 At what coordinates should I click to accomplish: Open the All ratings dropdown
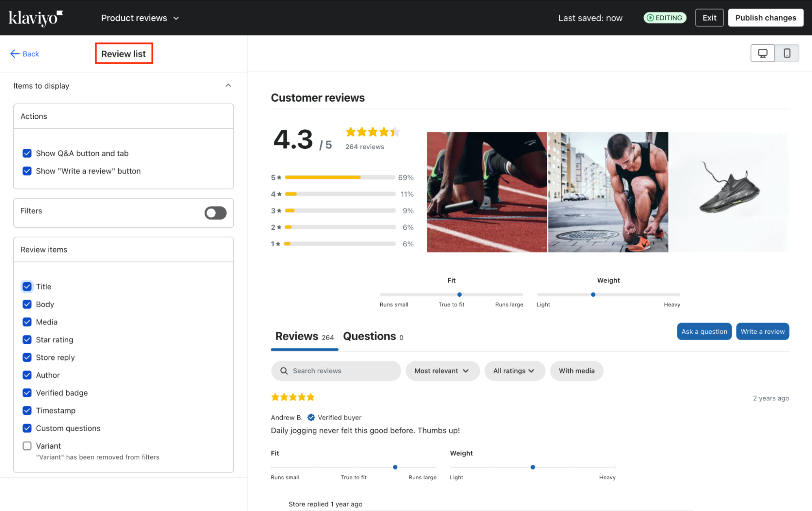pyautogui.click(x=514, y=371)
